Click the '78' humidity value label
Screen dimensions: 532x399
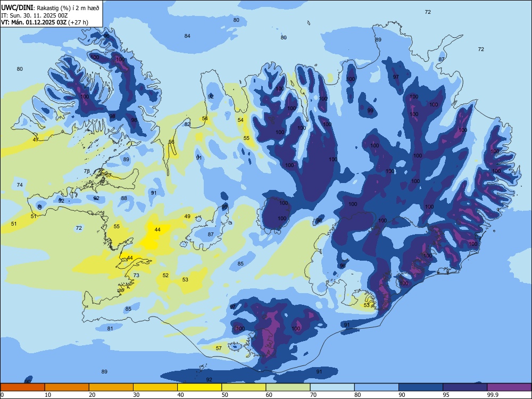pyautogui.click(x=87, y=171)
